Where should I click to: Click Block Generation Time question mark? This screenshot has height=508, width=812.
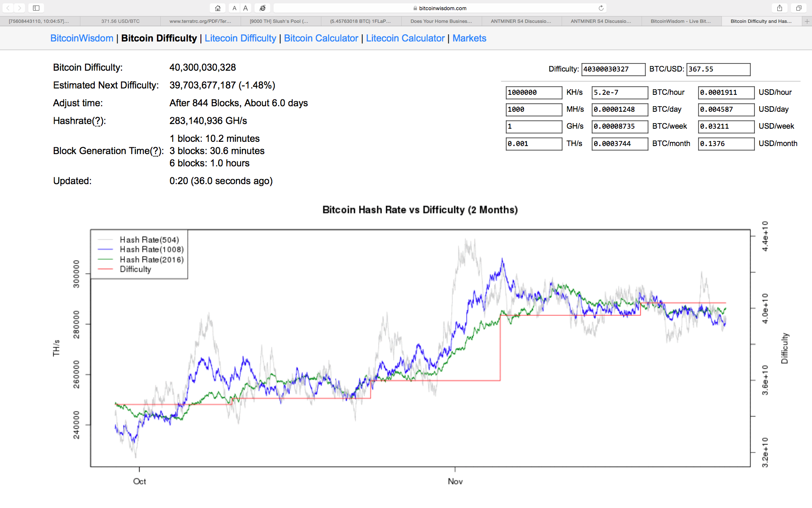click(x=156, y=151)
